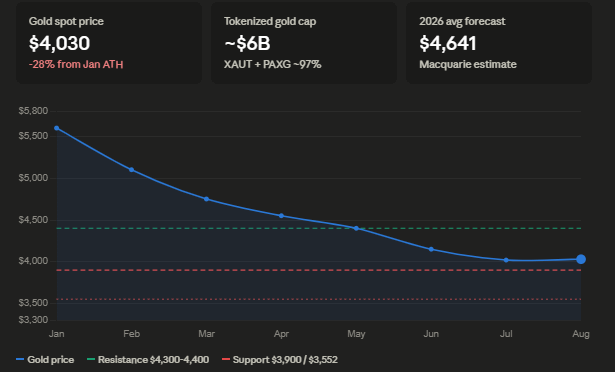Select the Apr data point on chart
The height and width of the screenshot is (372, 615).
pos(281,216)
